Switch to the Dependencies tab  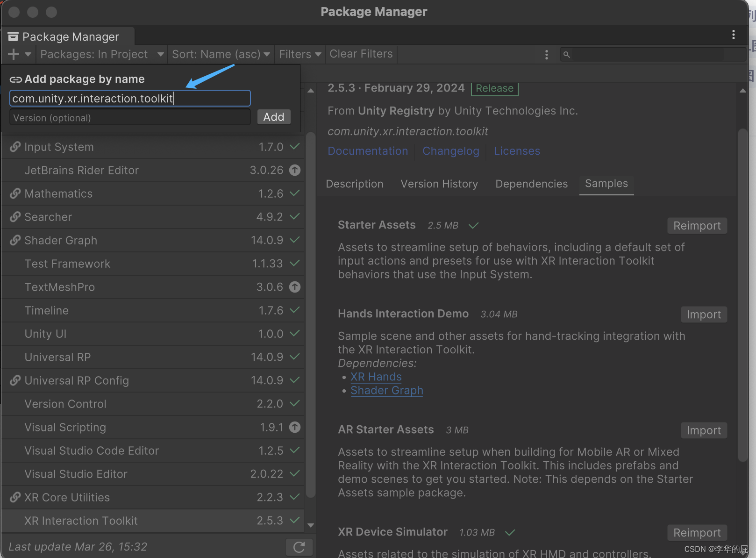(x=532, y=184)
